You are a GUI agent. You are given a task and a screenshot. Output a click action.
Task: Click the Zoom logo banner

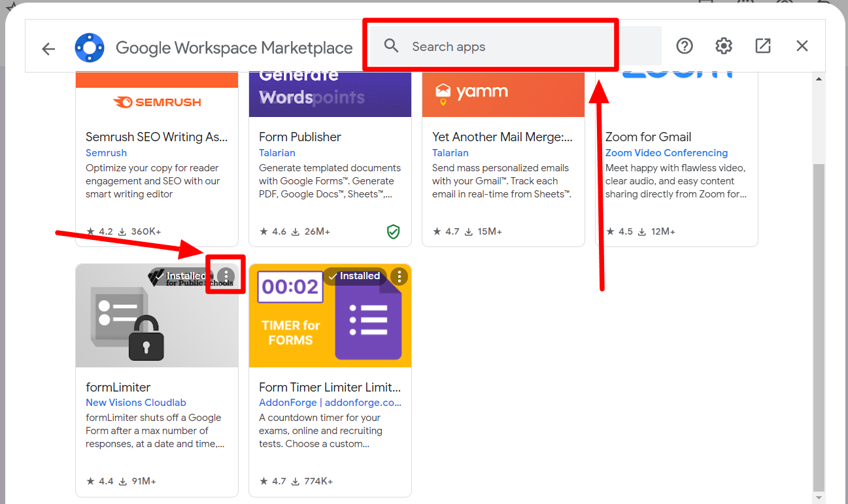pos(677,95)
